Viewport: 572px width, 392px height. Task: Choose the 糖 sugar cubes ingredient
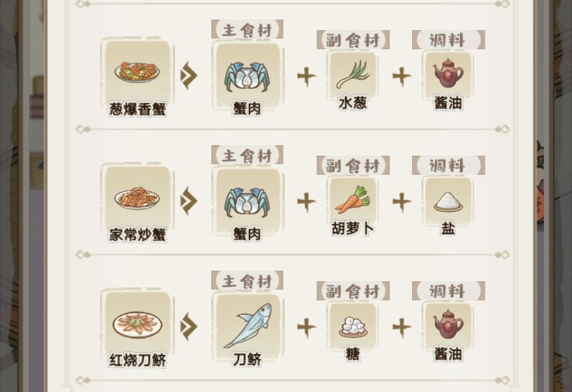[x=353, y=326]
